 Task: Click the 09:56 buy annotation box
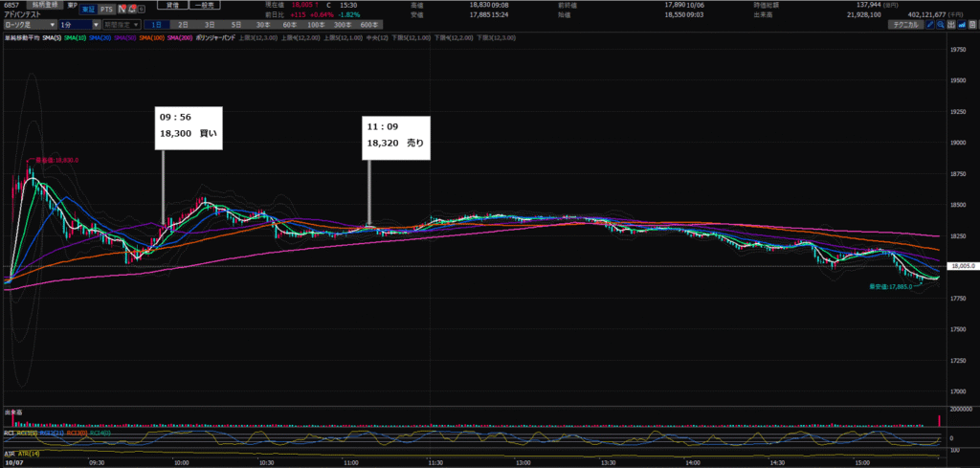tap(190, 128)
